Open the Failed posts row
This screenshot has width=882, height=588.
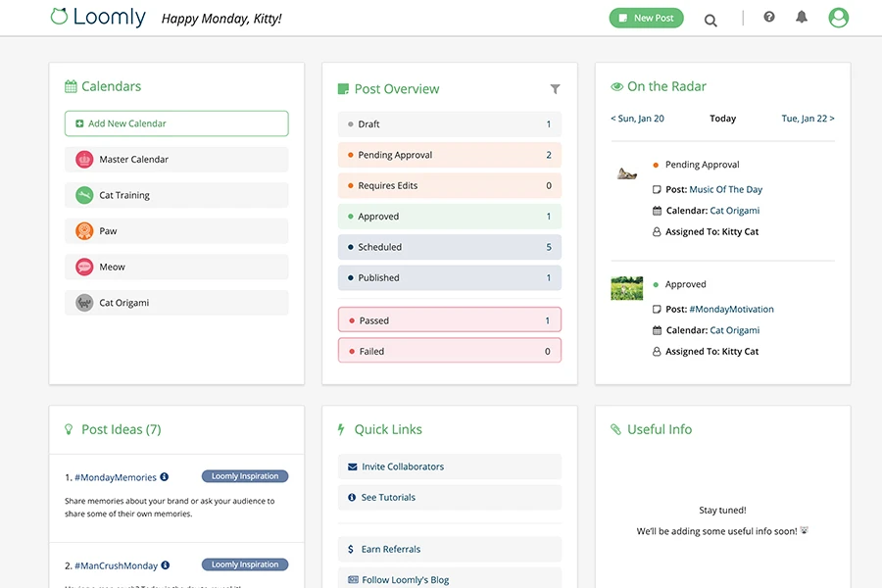pyautogui.click(x=450, y=351)
